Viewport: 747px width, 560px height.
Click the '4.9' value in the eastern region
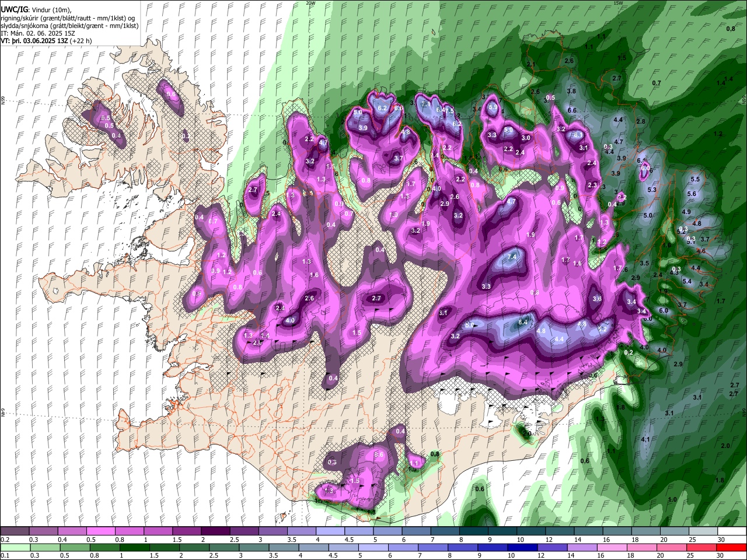pyautogui.click(x=686, y=212)
